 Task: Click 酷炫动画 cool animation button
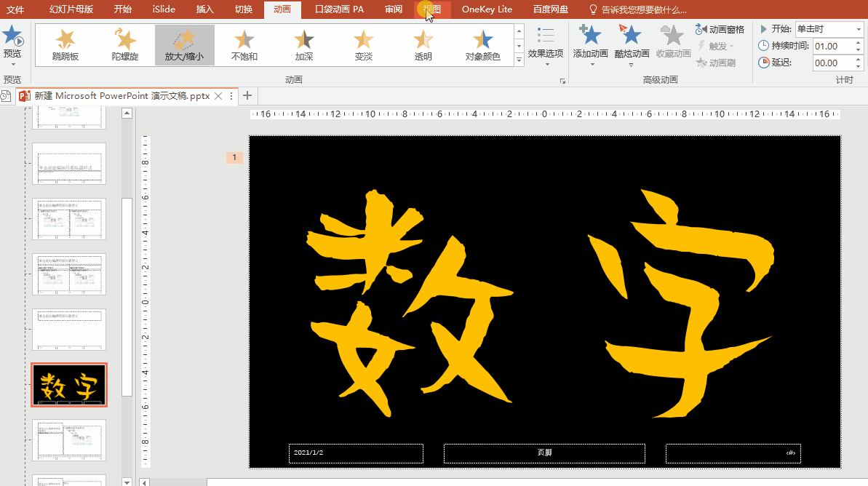point(631,44)
